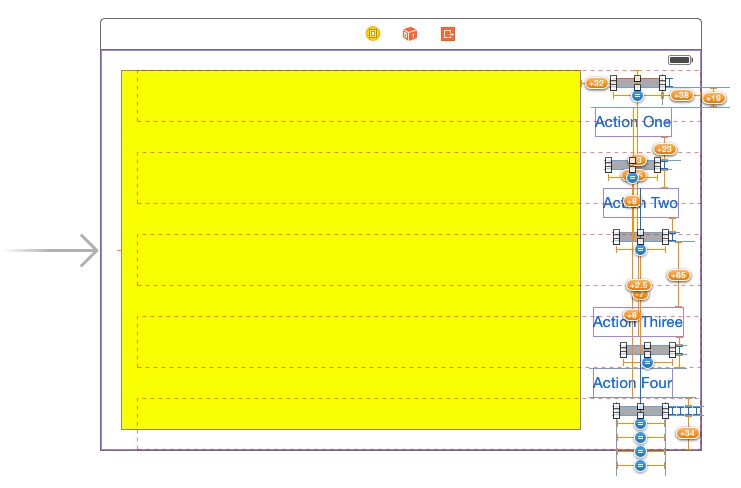
Task: Click the +8 badge on Action Two
Action: click(x=632, y=201)
